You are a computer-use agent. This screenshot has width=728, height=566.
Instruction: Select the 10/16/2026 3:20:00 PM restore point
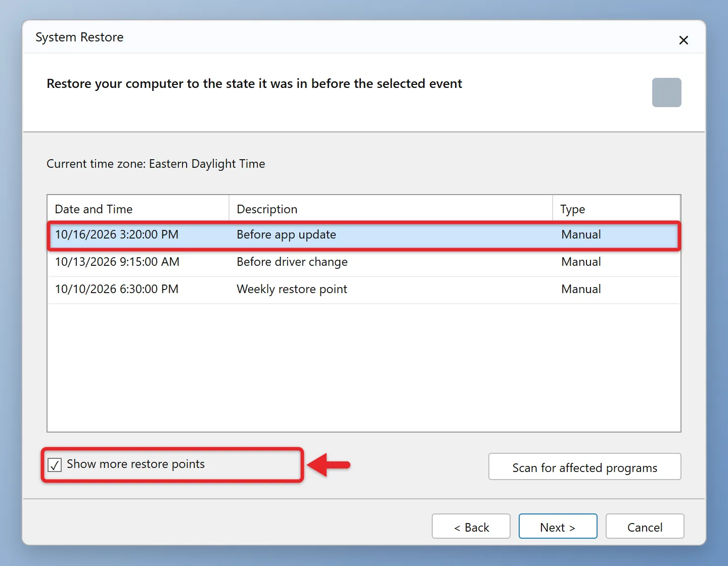point(364,235)
